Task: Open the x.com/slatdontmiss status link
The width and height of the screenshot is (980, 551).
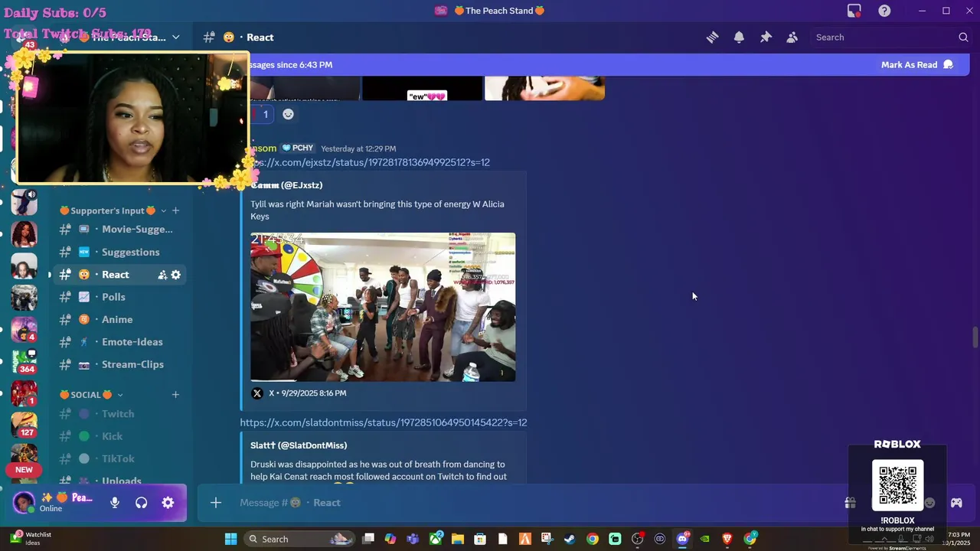Action: (384, 422)
